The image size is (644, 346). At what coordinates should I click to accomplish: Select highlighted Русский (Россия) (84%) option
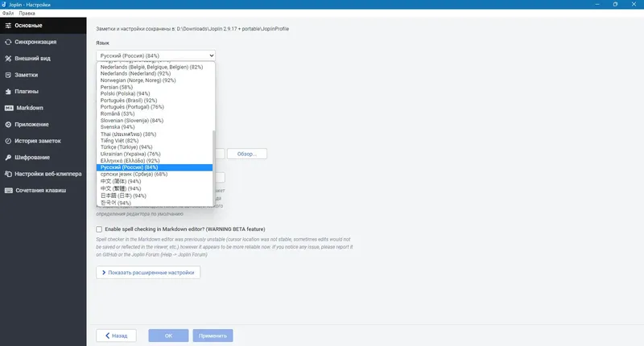[155, 167]
